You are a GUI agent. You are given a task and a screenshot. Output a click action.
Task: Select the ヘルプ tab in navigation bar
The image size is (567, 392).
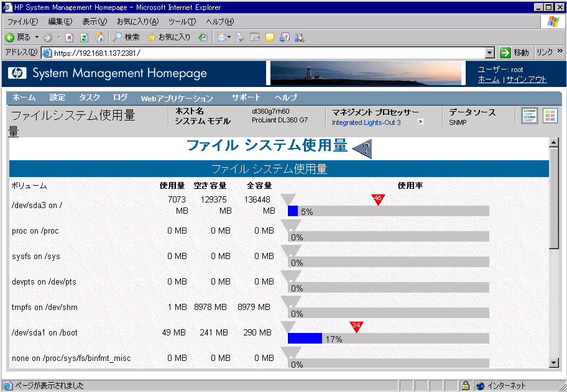point(285,98)
